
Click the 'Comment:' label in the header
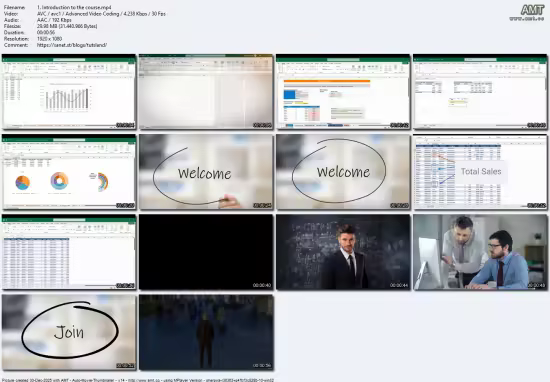pyautogui.click(x=16, y=45)
